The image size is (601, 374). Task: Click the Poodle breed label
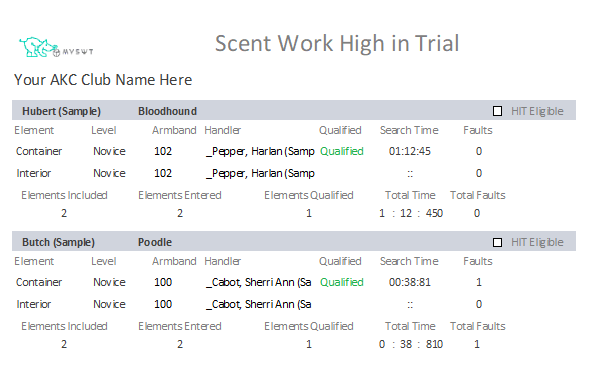(155, 242)
